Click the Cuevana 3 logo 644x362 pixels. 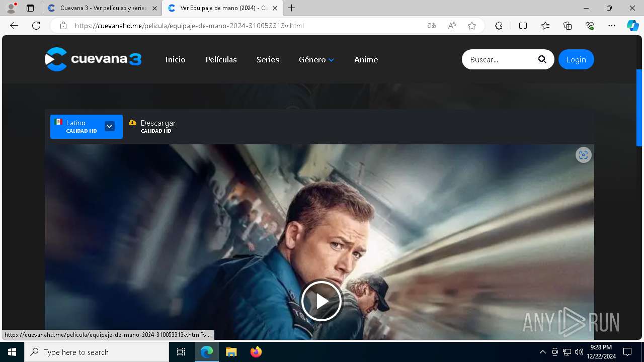click(x=93, y=59)
